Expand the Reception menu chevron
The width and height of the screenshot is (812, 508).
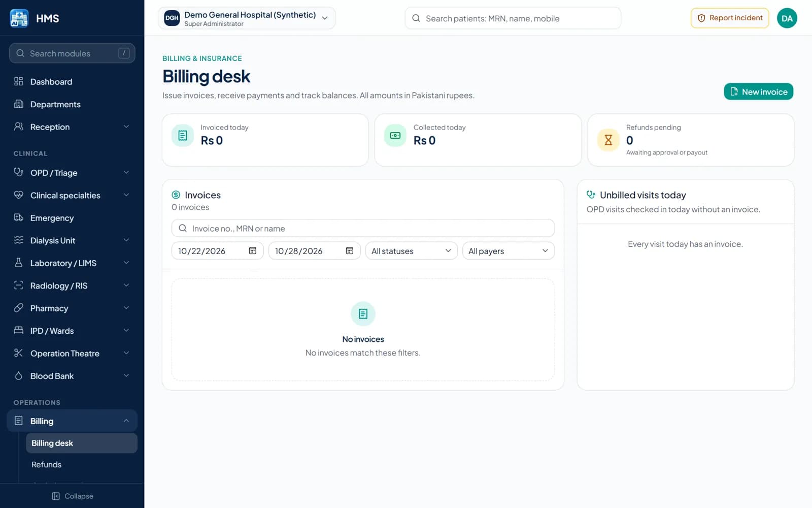126,126
